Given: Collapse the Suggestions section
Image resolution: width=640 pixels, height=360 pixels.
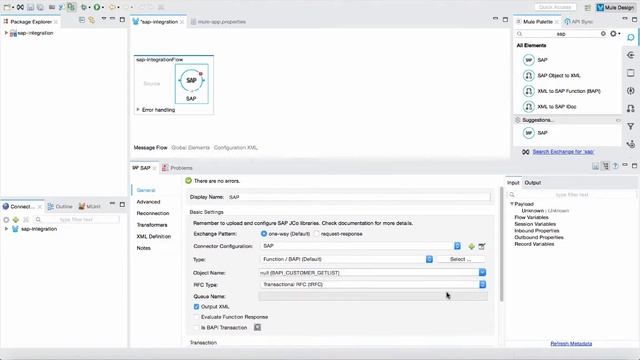Looking at the screenshot, I should (618, 120).
